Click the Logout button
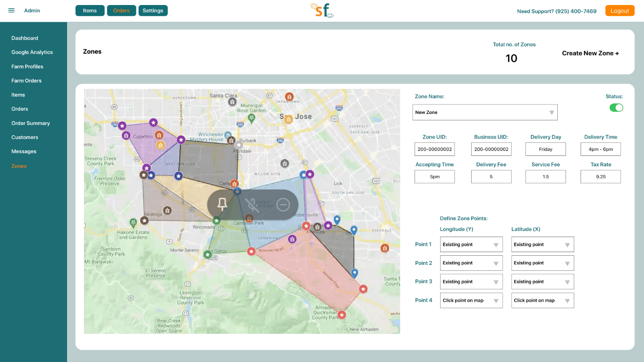This screenshot has height=362, width=644. click(620, 10)
